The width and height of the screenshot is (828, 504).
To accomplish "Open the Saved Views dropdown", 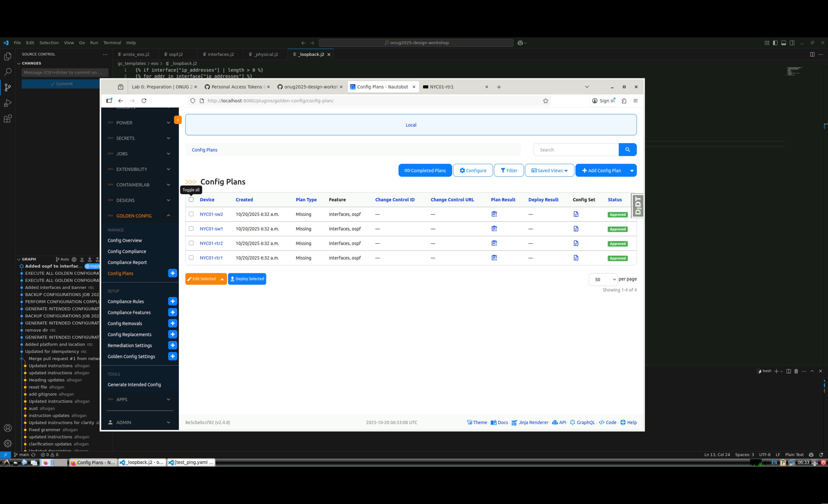I will 549,170.
